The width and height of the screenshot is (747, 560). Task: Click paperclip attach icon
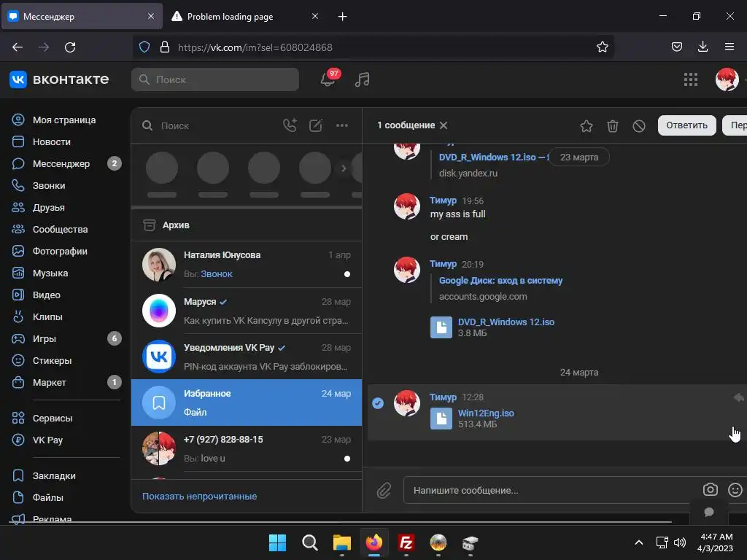click(x=384, y=490)
